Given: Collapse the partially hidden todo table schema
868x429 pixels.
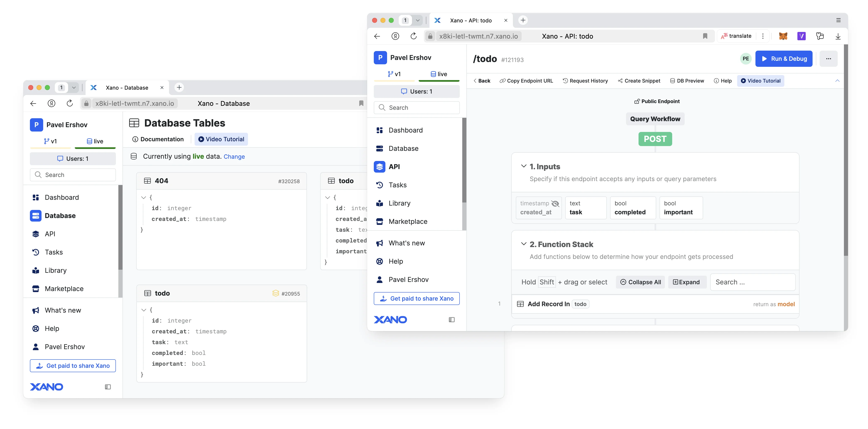Looking at the screenshot, I should tap(327, 198).
